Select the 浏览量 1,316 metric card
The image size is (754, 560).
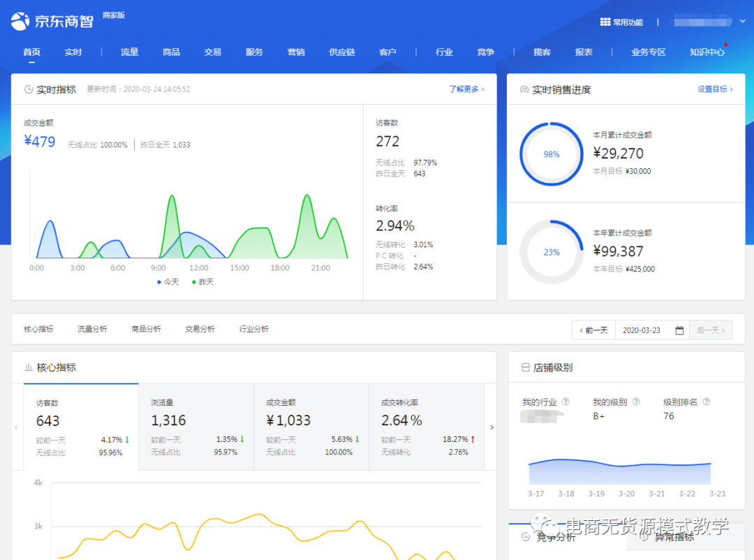coord(196,427)
